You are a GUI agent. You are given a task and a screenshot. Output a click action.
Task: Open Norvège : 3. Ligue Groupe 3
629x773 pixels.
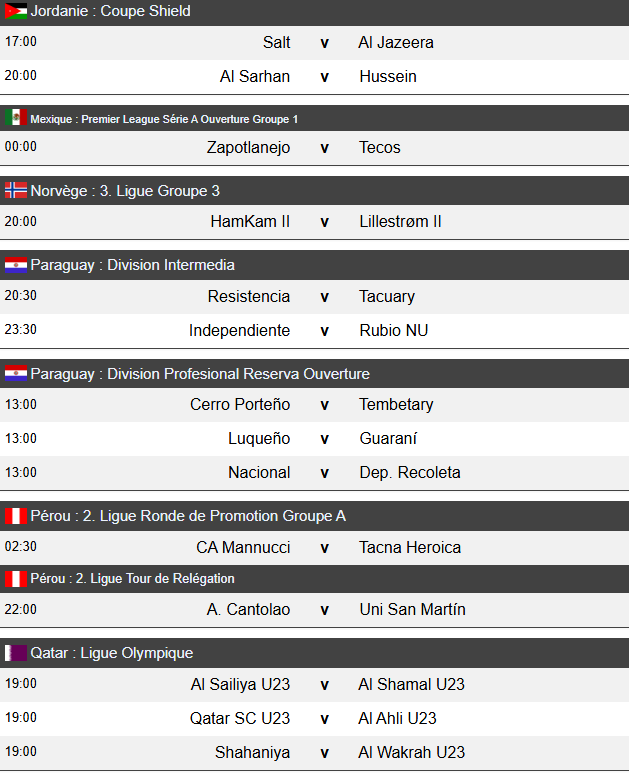[125, 191]
